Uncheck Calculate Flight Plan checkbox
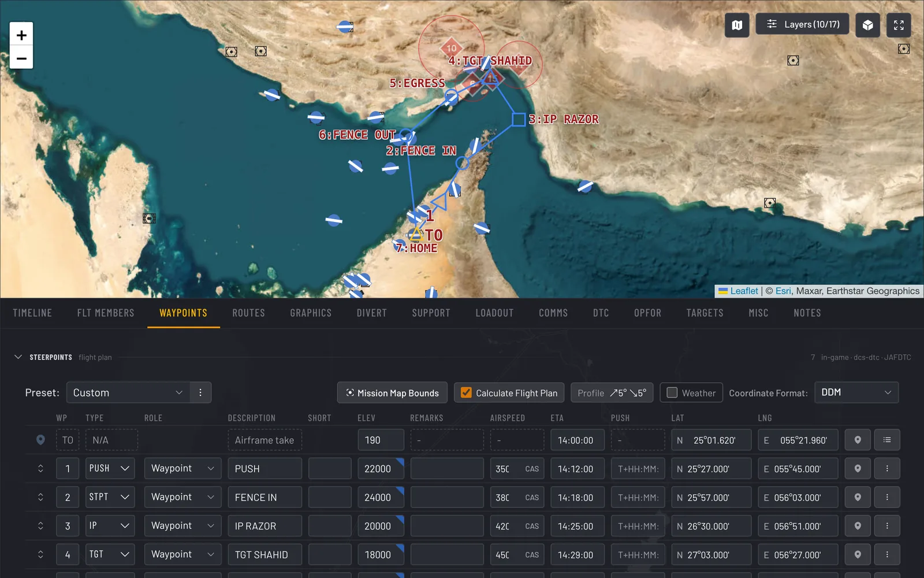This screenshot has width=924, height=578. pos(466,393)
